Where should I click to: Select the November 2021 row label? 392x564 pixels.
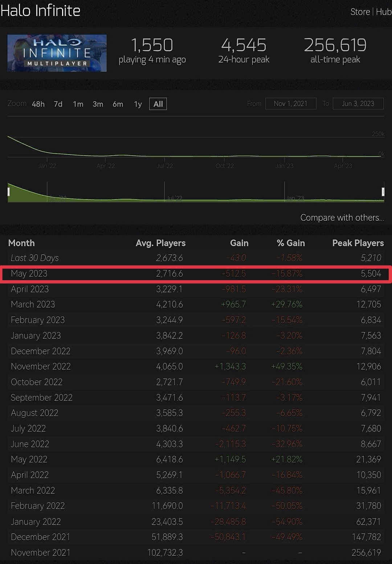coord(41,553)
